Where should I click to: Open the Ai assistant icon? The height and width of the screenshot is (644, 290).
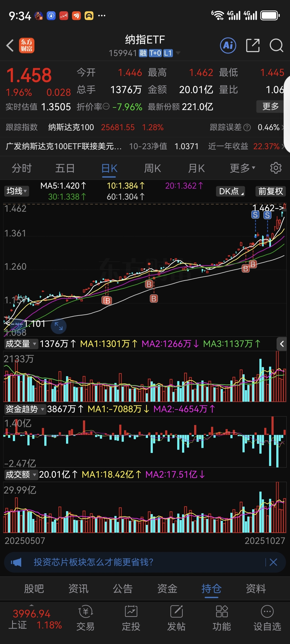point(228,45)
